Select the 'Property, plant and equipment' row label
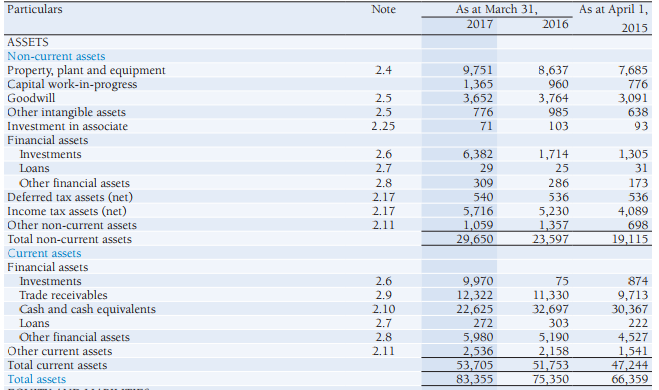659x390 pixels. [x=86, y=70]
